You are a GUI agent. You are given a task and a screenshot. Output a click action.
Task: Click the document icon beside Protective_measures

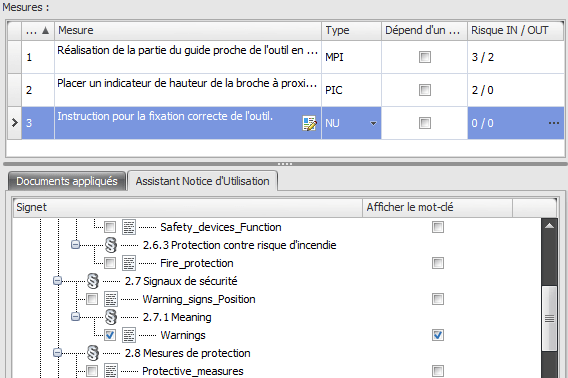(x=111, y=371)
